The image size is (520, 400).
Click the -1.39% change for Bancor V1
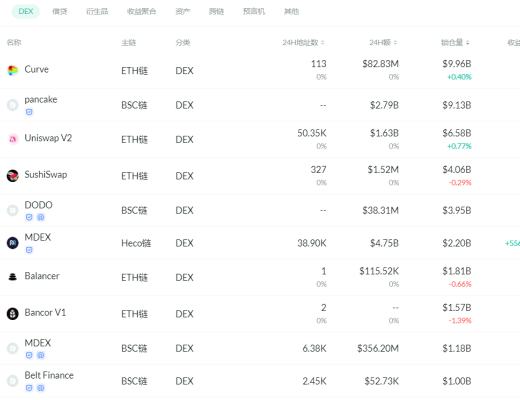click(460, 321)
